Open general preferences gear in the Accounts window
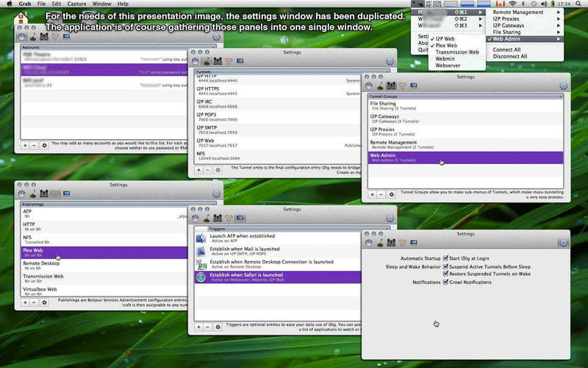The width and height of the screenshot is (588, 368). (216, 37)
